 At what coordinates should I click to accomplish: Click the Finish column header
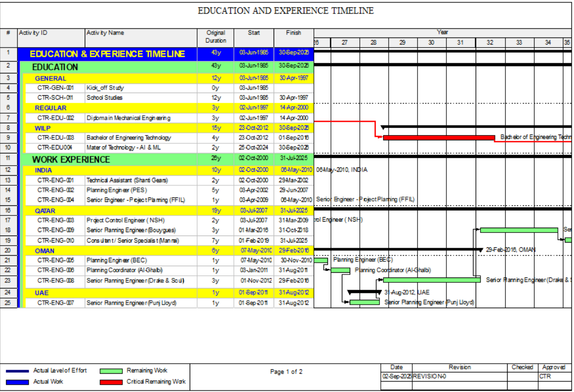(294, 38)
